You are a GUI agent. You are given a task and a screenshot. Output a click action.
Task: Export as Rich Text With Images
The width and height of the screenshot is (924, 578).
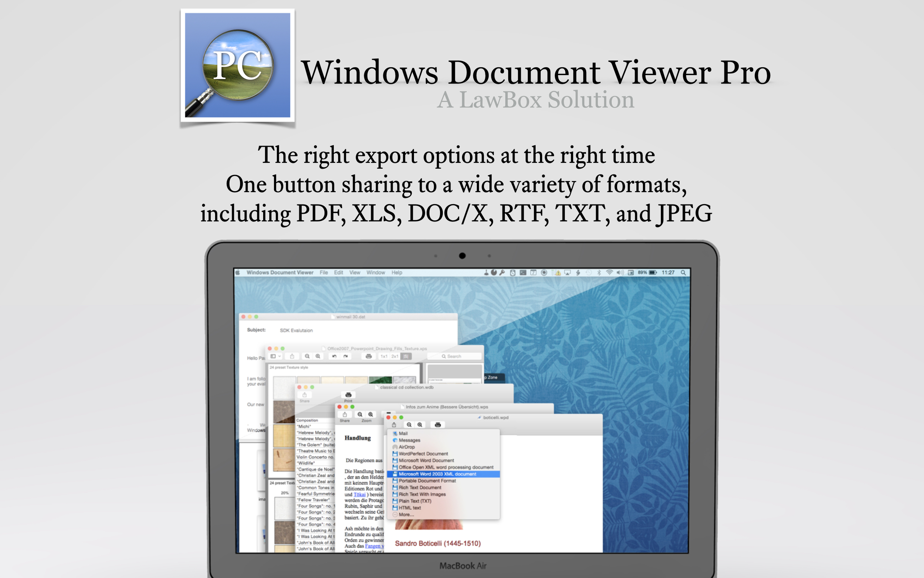(444, 494)
